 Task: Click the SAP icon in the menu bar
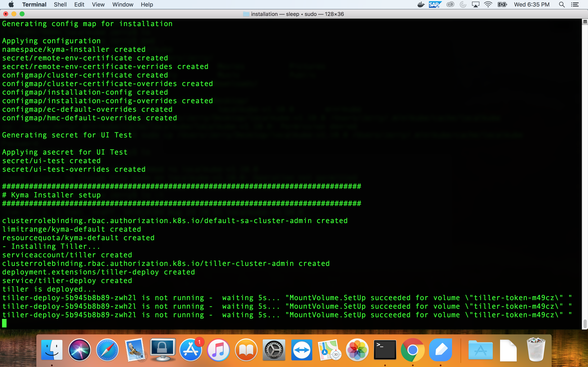(435, 5)
